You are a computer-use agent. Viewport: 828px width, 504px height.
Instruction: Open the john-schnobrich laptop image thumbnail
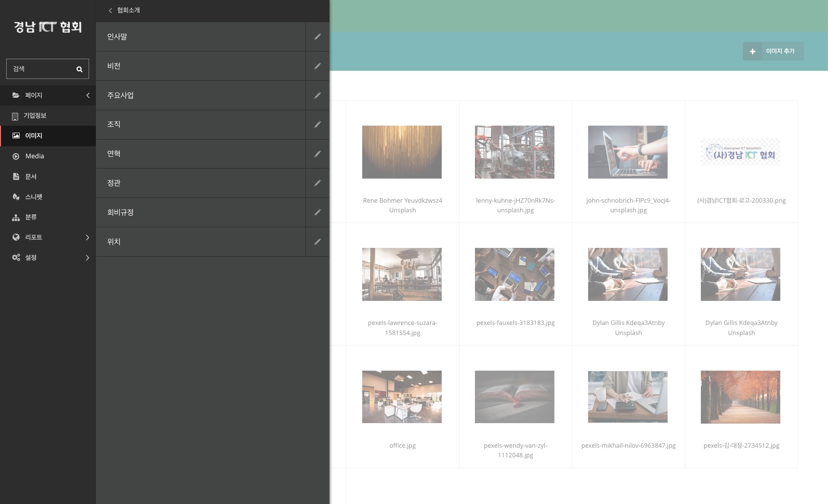coord(628,152)
